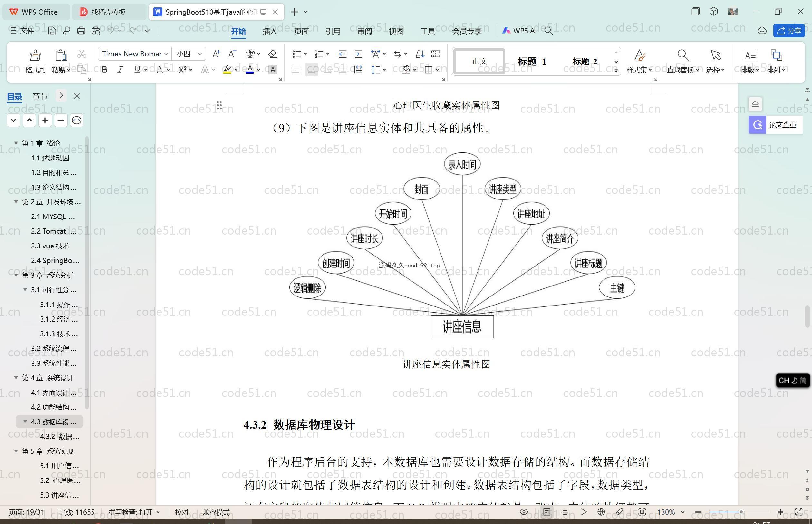Image resolution: width=812 pixels, height=524 pixels.
Task: Jump to 2.3 vue 技术 in outline
Action: point(50,246)
